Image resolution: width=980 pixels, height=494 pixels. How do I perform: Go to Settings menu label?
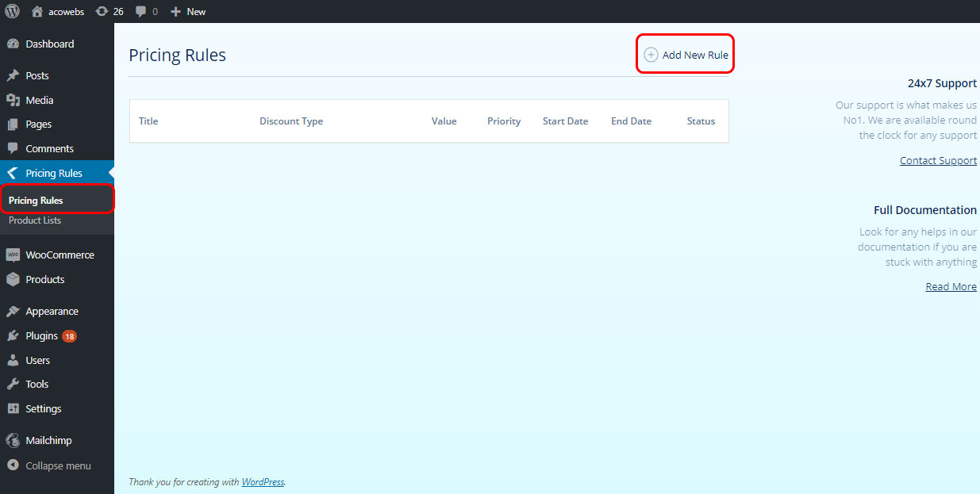(x=43, y=408)
